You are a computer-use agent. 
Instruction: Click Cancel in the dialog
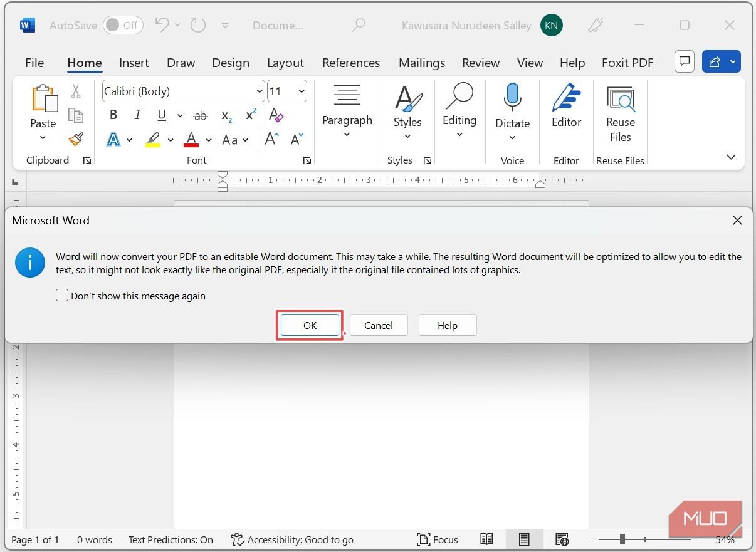click(x=379, y=325)
